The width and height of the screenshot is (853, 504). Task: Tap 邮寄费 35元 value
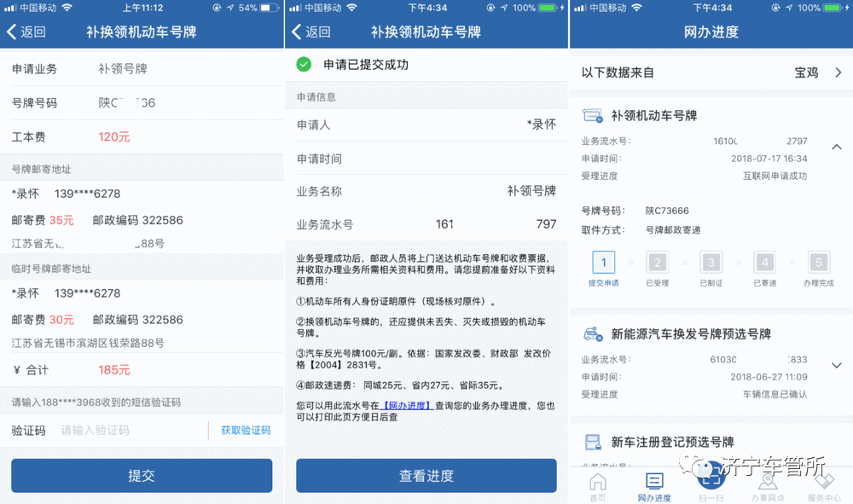point(61,220)
